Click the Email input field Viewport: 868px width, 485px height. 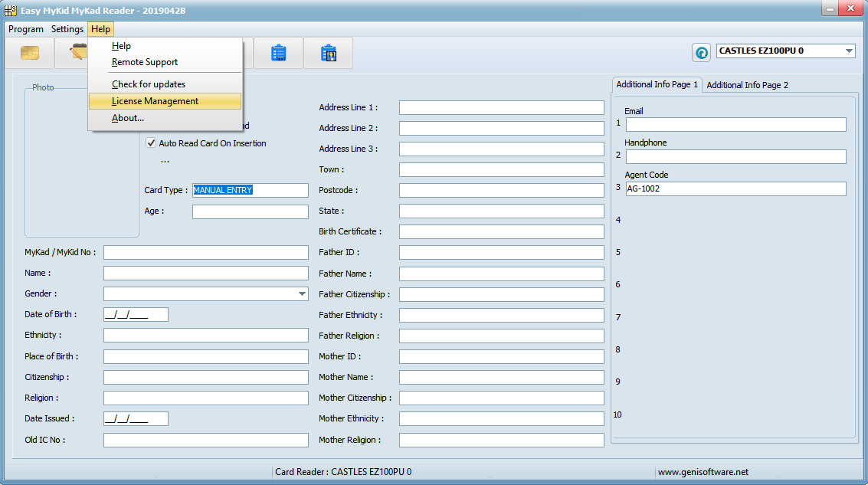[735, 124]
